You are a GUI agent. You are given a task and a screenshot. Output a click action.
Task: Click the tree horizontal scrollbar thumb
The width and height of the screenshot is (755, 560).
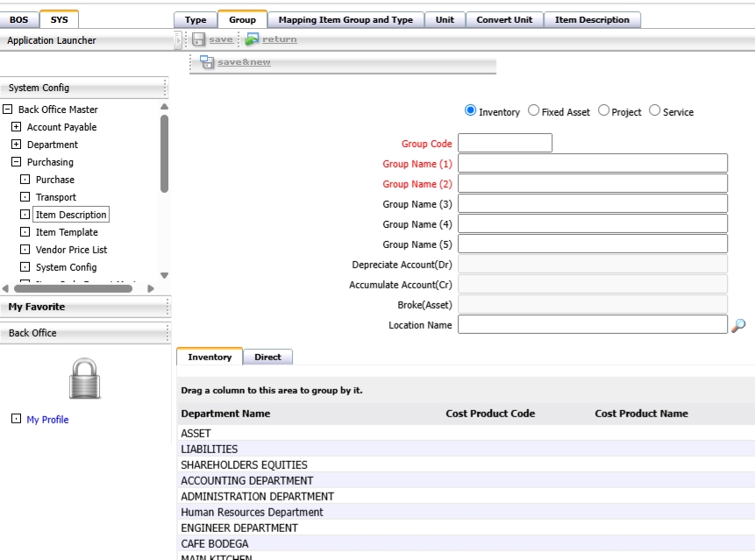(73, 288)
